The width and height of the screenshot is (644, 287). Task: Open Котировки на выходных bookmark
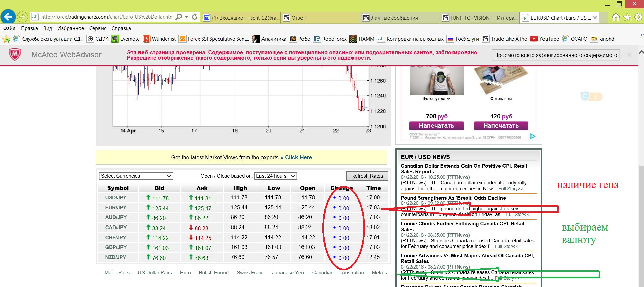pyautogui.click(x=410, y=39)
